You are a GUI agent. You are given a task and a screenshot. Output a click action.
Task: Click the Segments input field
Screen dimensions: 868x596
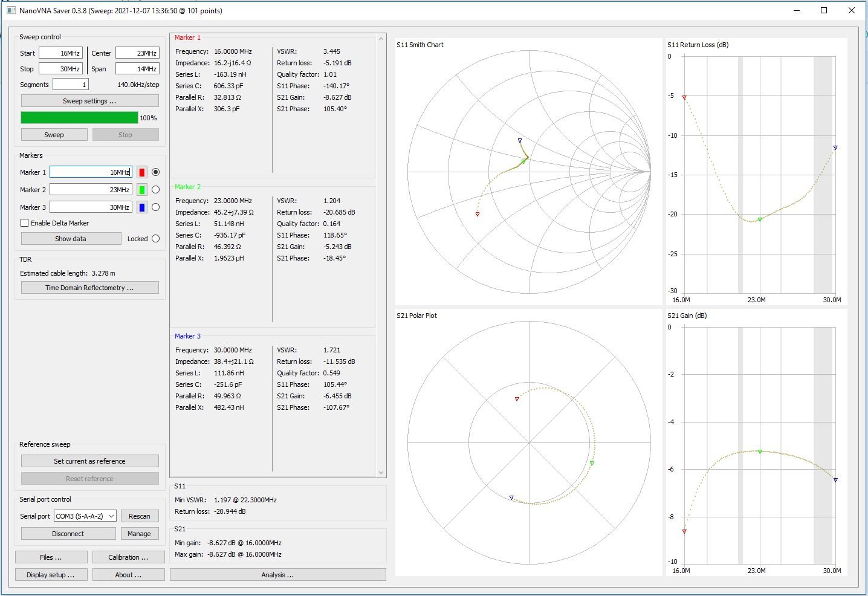(71, 85)
